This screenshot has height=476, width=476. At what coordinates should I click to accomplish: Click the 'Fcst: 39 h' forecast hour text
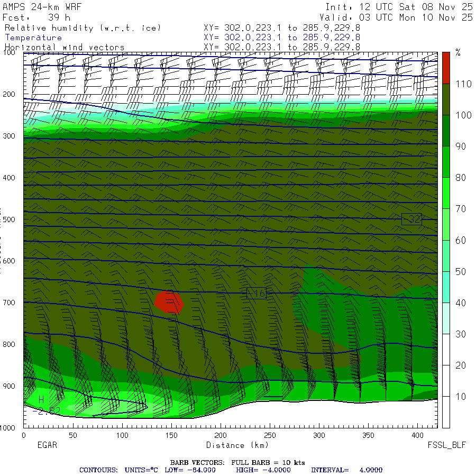point(36,17)
